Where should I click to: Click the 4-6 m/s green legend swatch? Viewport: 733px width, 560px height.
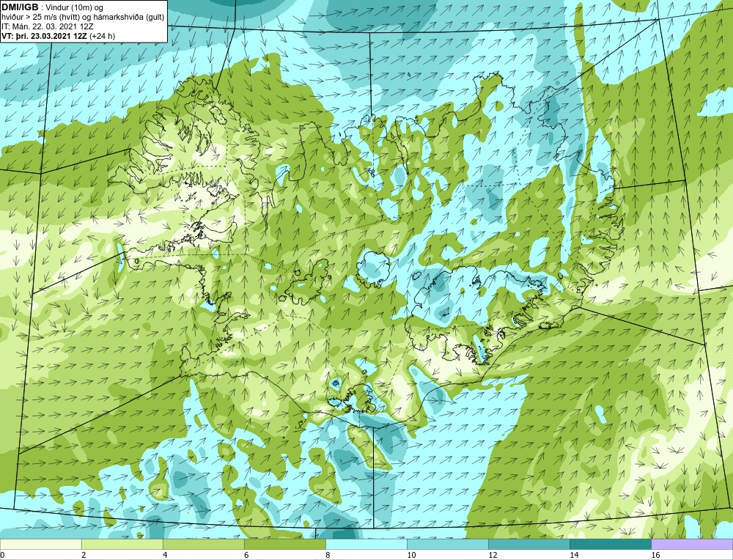(203, 544)
